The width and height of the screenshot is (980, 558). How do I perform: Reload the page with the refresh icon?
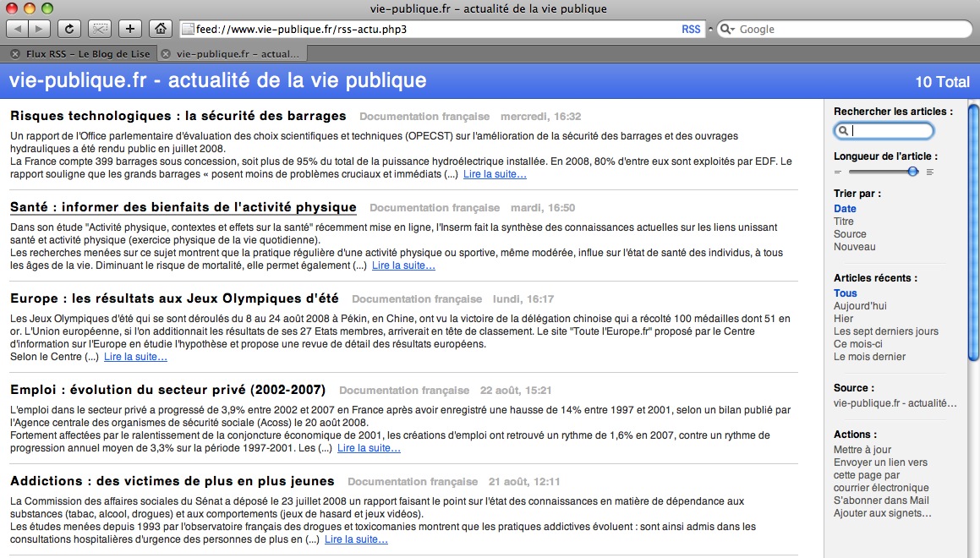tap(69, 29)
